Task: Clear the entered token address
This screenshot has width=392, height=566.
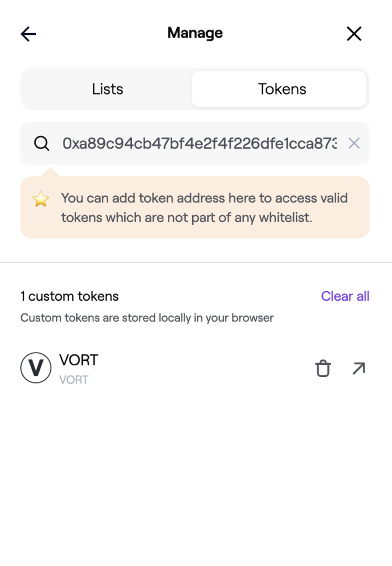Action: tap(354, 144)
